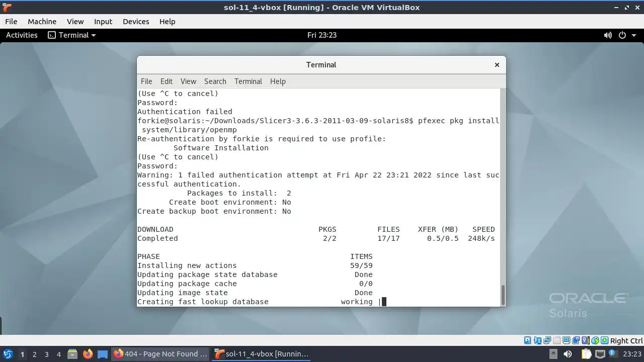Launch Firefox from the host taskbar
This screenshot has width=644, height=362.
[x=88, y=354]
